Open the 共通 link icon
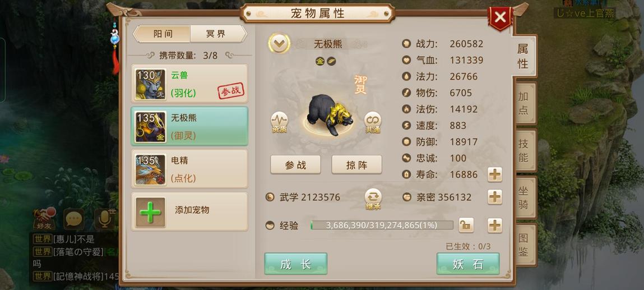 click(373, 122)
